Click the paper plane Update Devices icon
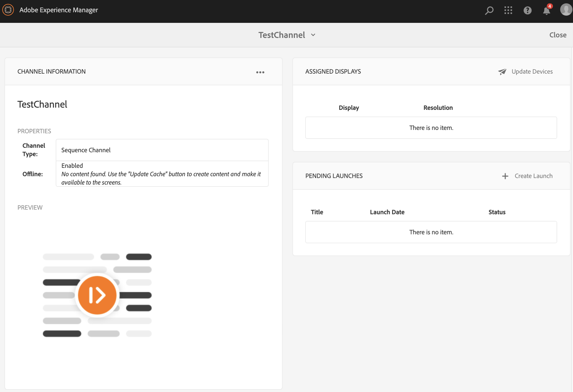Viewport: 573px width, 392px height. tap(502, 72)
